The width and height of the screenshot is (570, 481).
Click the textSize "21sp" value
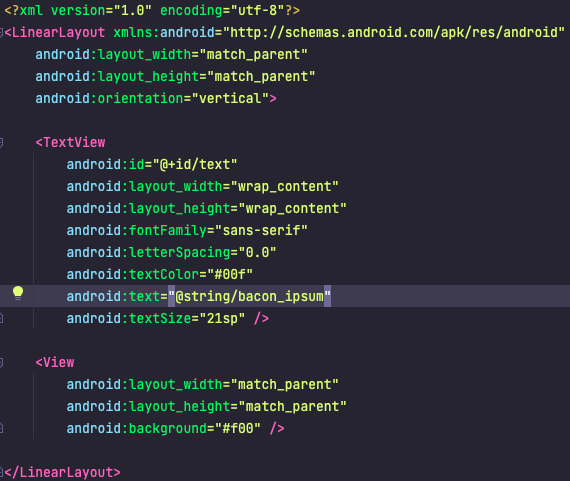point(222,318)
